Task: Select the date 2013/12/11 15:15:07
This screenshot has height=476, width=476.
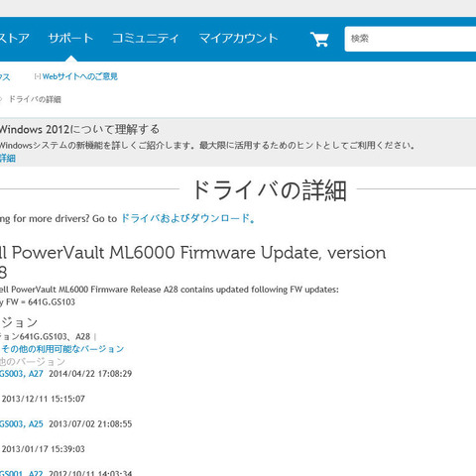Action: coord(44,399)
